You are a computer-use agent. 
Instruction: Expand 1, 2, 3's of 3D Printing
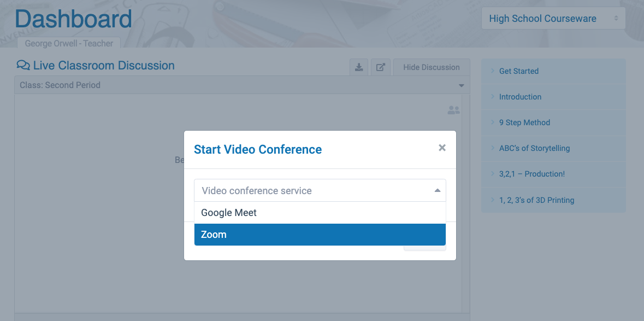[x=553, y=200]
